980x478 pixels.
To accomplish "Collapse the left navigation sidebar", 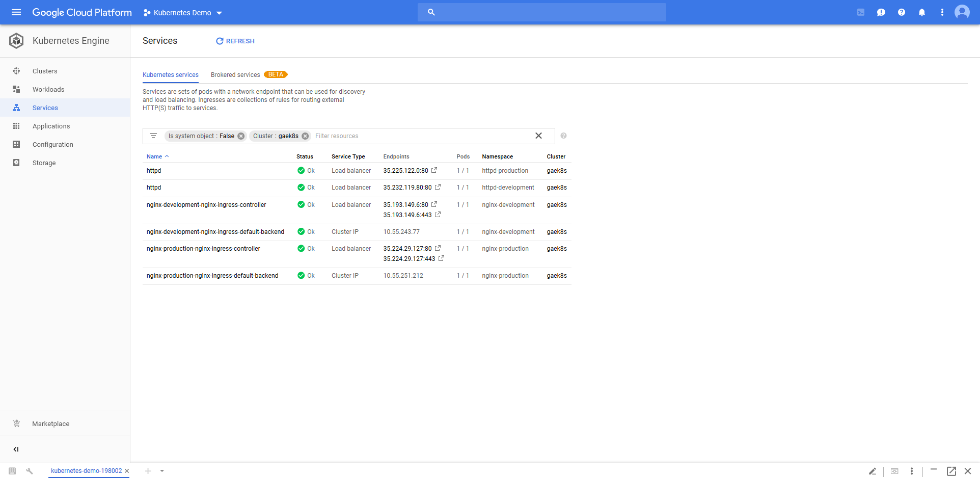I will tap(16, 449).
